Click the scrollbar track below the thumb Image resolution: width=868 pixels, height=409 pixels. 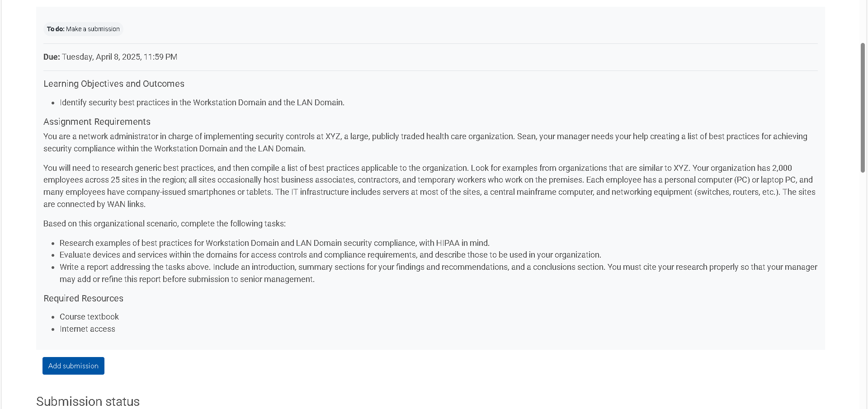(863, 289)
